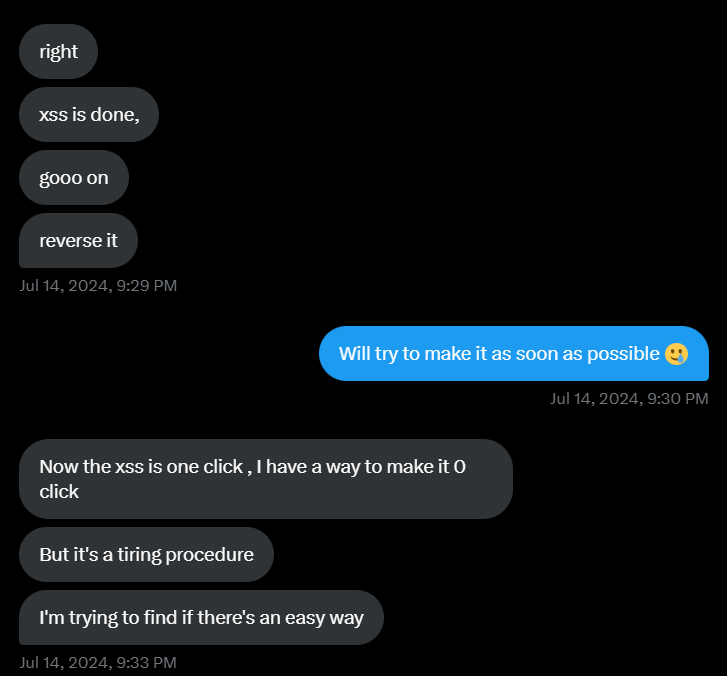Click the 'gooo on' message bubble

pos(74,178)
